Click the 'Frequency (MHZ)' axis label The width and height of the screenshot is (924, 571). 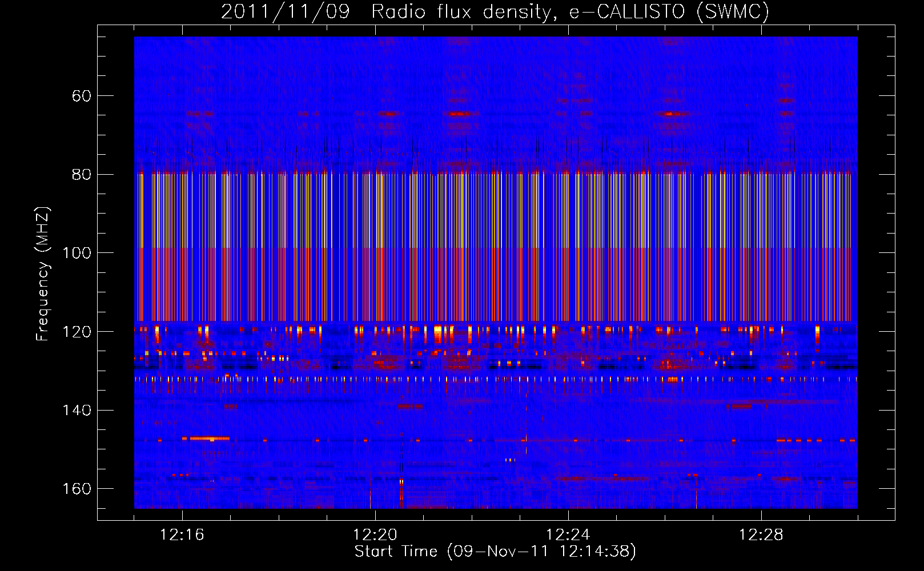click(43, 274)
